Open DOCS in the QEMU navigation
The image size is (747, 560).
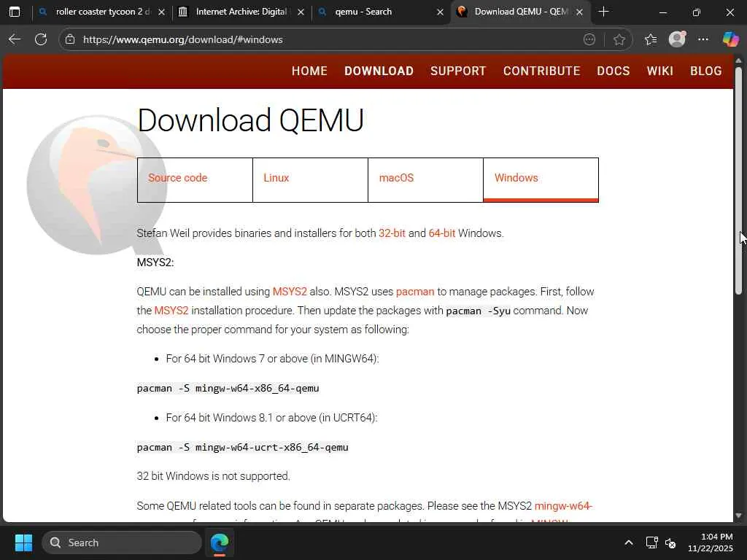point(613,71)
